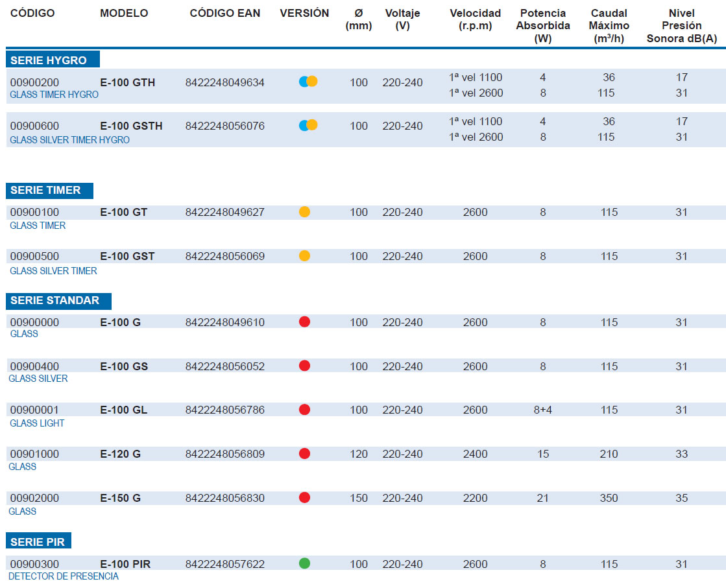Screen dimensions: 726x588
Task: Click the GLASS SILVER TIMER HYGRO description
Action: pyautogui.click(x=69, y=140)
